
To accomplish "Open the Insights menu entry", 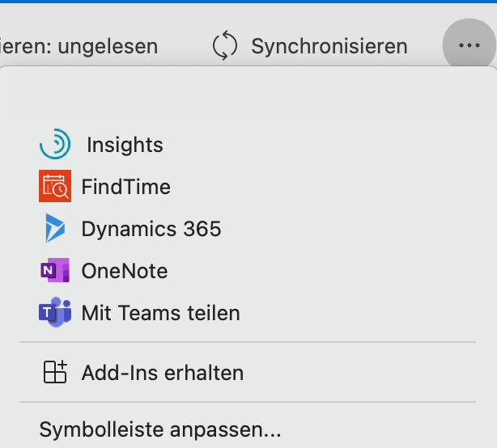I will 125,145.
